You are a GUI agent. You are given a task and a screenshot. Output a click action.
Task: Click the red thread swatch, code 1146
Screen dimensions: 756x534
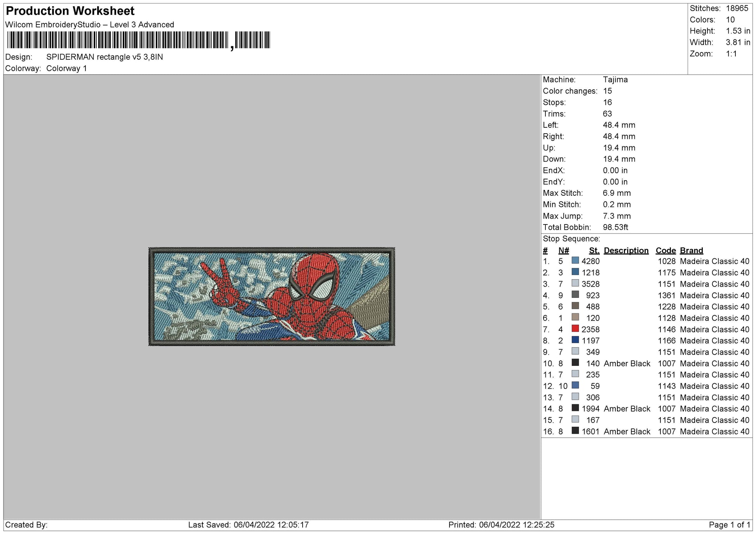click(575, 329)
